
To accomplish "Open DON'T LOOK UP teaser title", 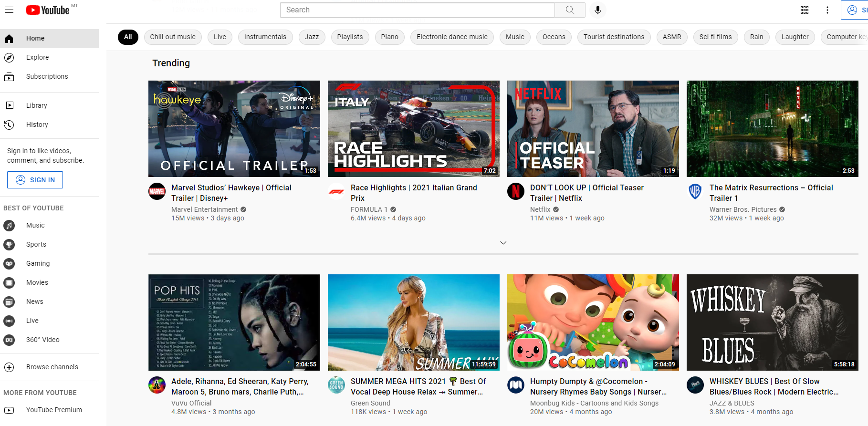I will coord(587,193).
